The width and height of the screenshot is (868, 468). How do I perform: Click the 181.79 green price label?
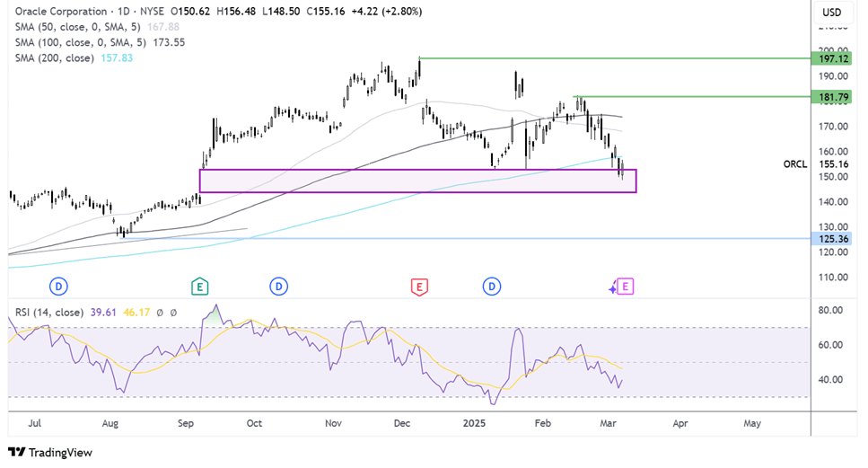coord(831,98)
